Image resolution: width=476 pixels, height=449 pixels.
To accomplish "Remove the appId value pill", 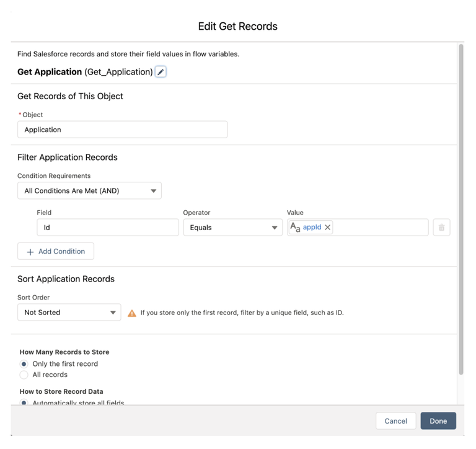I will [328, 228].
